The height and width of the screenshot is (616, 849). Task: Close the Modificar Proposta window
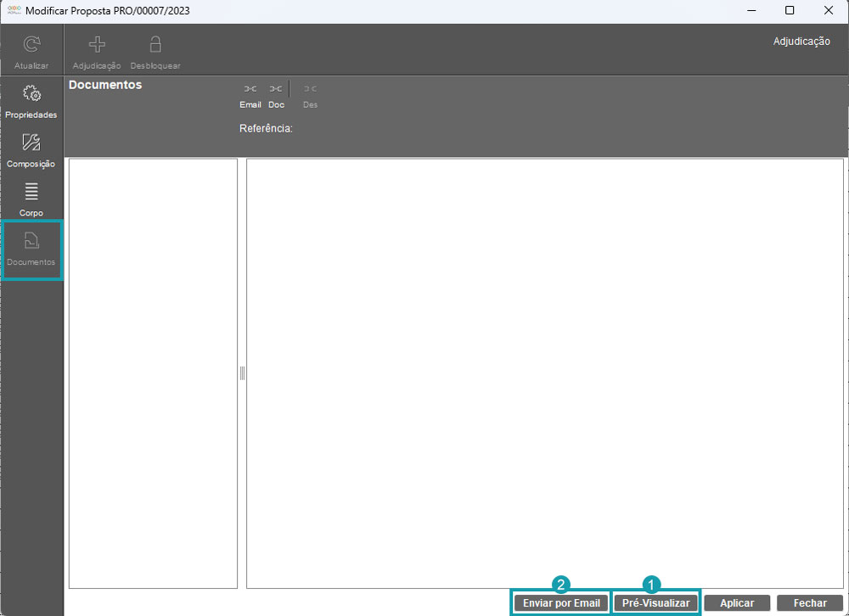(829, 11)
